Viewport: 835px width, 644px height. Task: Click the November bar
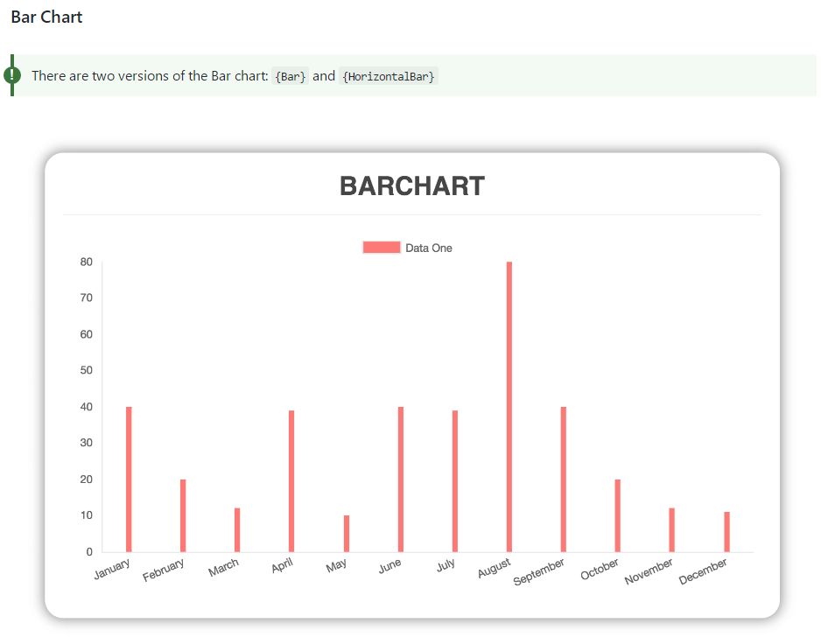tap(672, 529)
